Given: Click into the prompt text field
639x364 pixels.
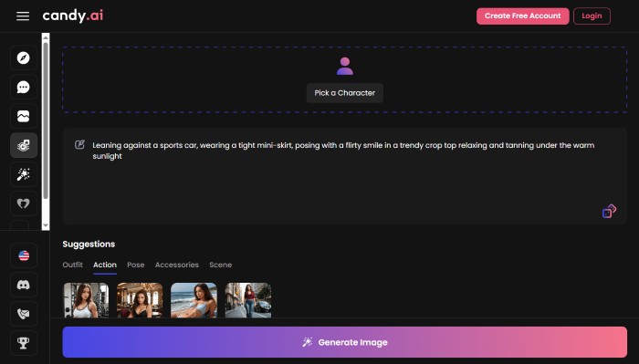Looking at the screenshot, I should click(344, 176).
